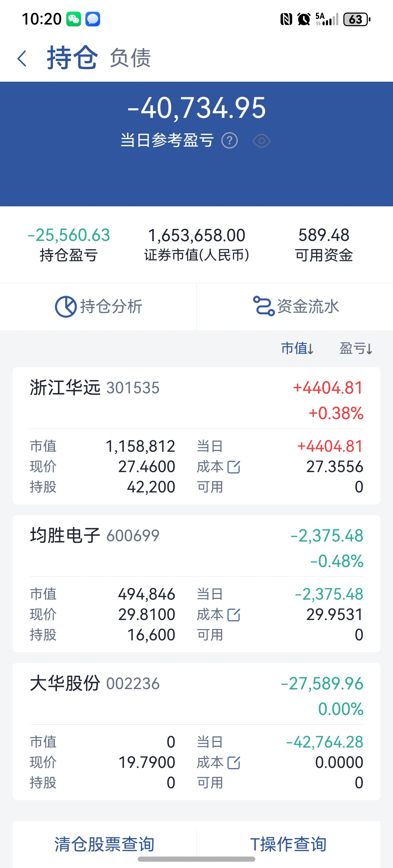This screenshot has height=868, width=393.
Task: Open the daily P&L help question mark
Action: (229, 140)
